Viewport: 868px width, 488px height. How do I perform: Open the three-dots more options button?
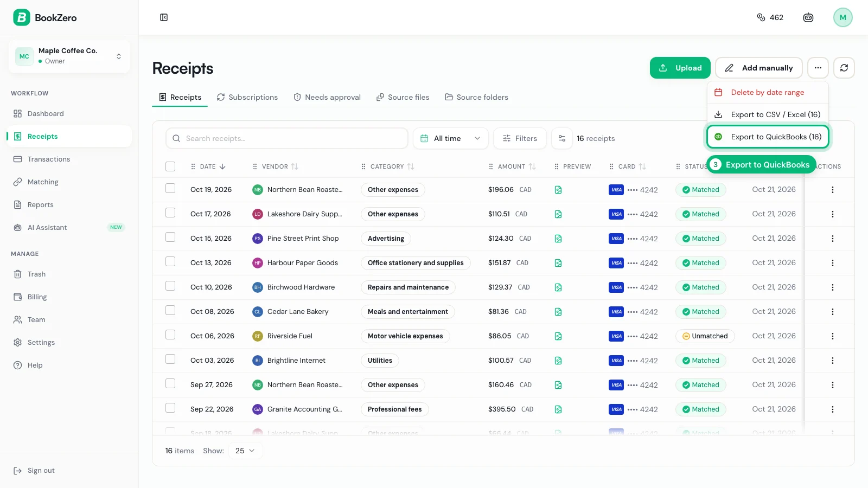(x=818, y=68)
